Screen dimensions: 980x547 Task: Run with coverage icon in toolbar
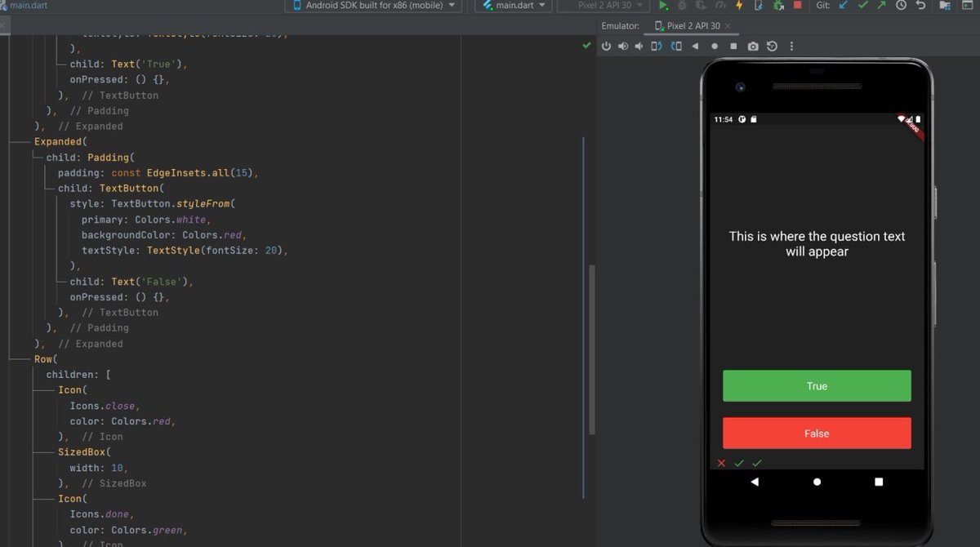coord(702,5)
